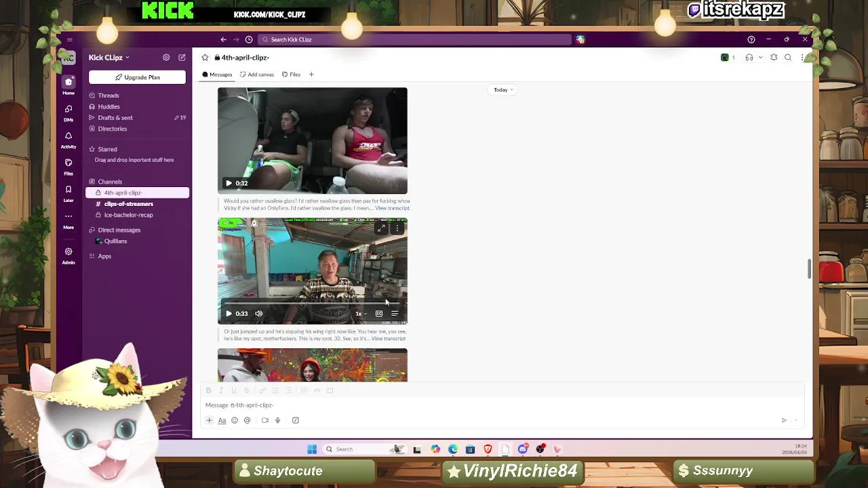
Task: Open huddle options dropdown arrow
Action: 760,58
